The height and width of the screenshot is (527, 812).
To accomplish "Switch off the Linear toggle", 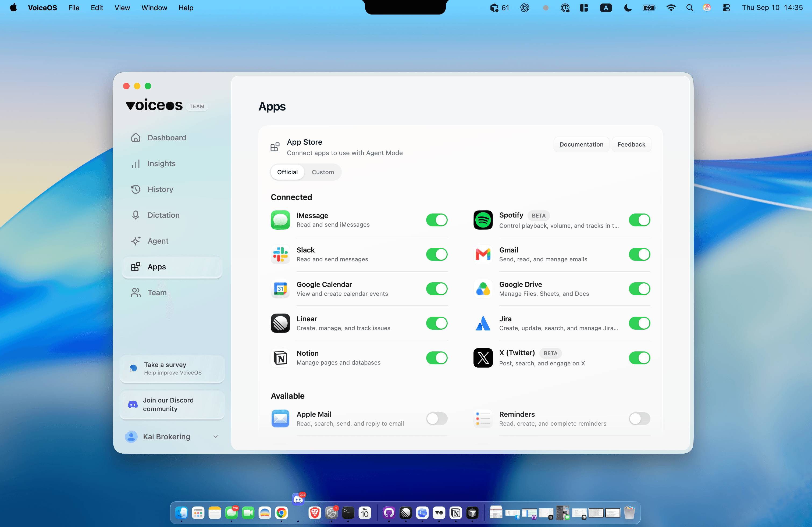I will (437, 323).
